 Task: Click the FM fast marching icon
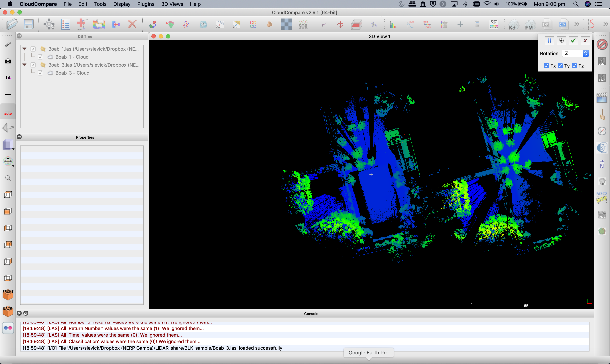pyautogui.click(x=530, y=24)
